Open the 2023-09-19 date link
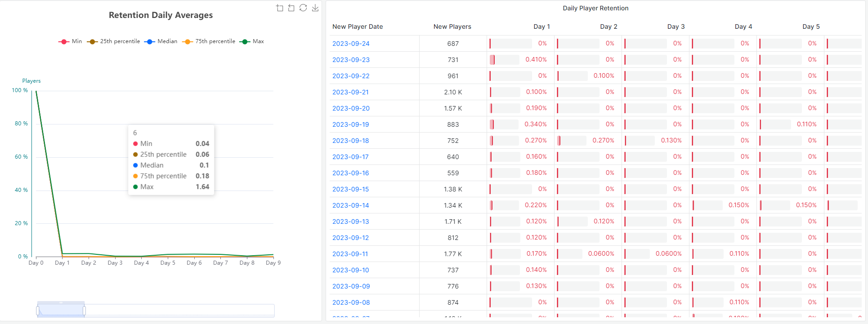 click(350, 124)
